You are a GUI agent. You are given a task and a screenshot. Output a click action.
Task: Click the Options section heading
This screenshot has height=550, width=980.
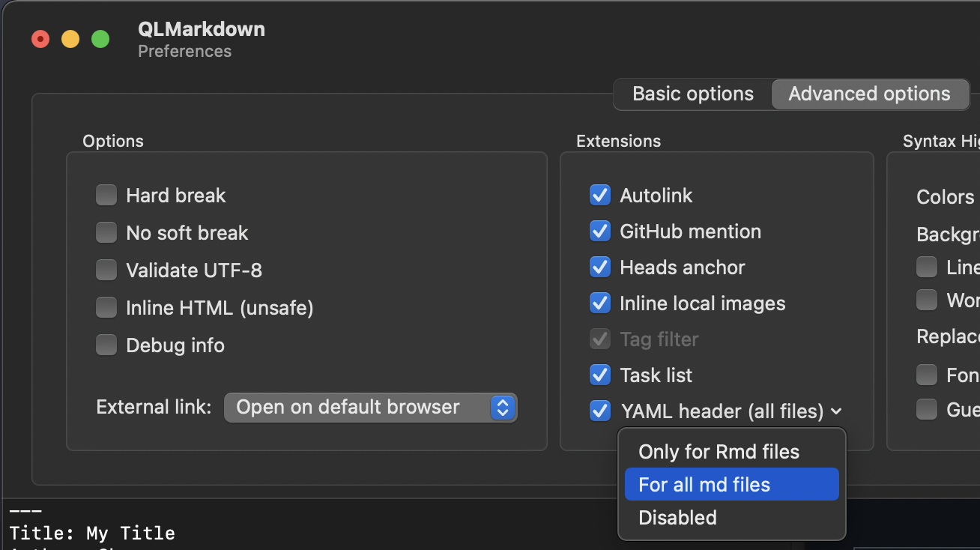click(x=112, y=141)
